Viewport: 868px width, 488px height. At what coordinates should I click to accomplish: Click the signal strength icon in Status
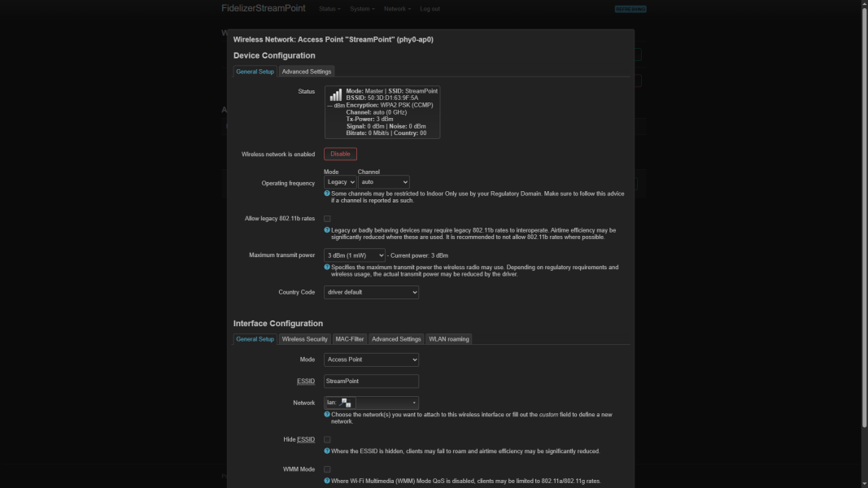pyautogui.click(x=335, y=95)
